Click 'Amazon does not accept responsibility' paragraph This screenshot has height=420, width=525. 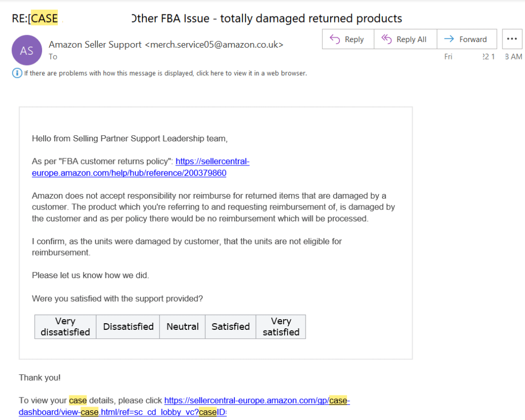(213, 207)
